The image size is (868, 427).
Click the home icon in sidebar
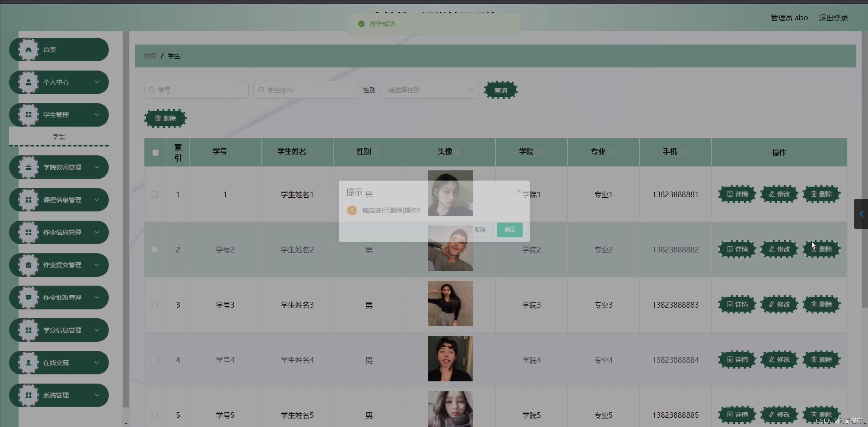coord(29,50)
